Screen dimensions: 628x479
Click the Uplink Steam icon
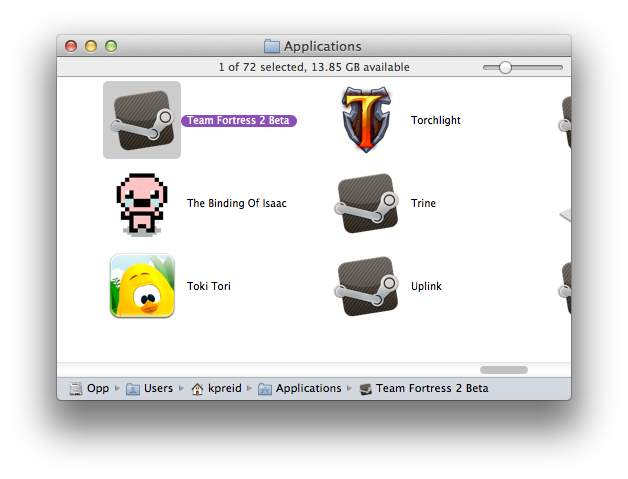[367, 287]
